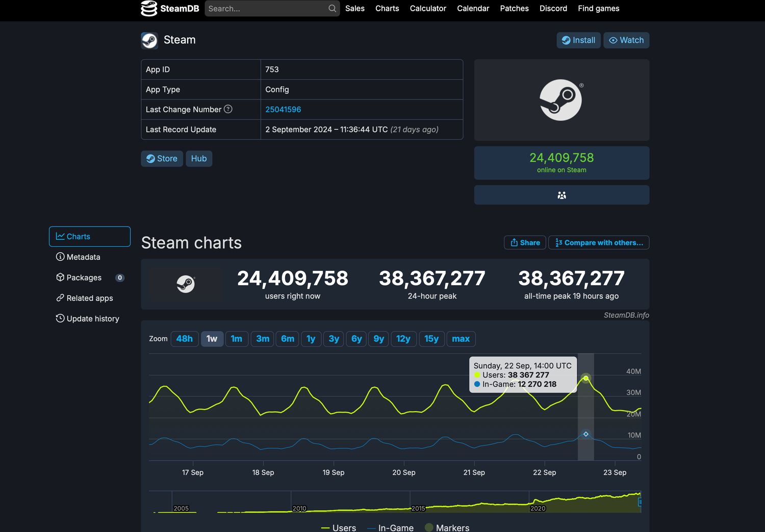Set chart zoom to 6m
The width and height of the screenshot is (765, 532).
click(288, 339)
